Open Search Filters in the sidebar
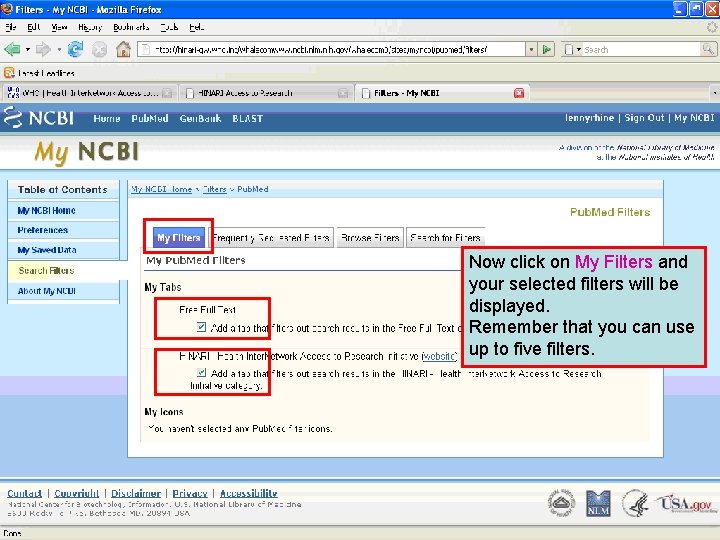Image resolution: width=720 pixels, height=540 pixels. click(46, 270)
